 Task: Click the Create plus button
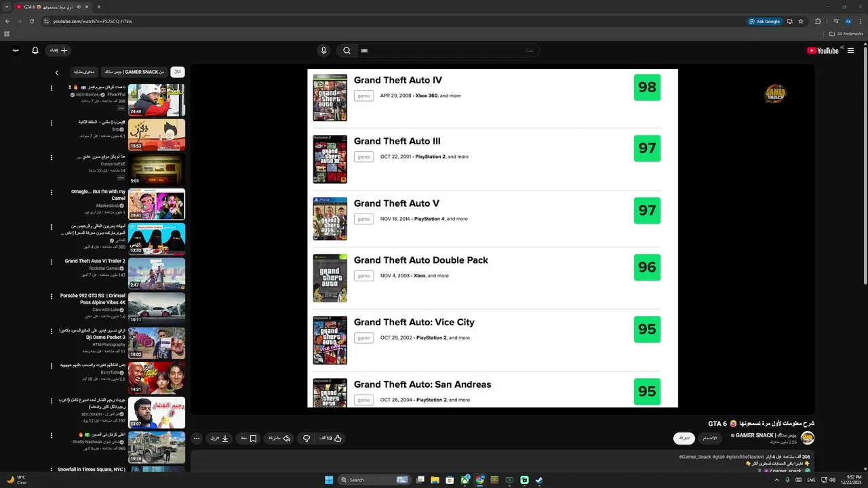(x=58, y=50)
